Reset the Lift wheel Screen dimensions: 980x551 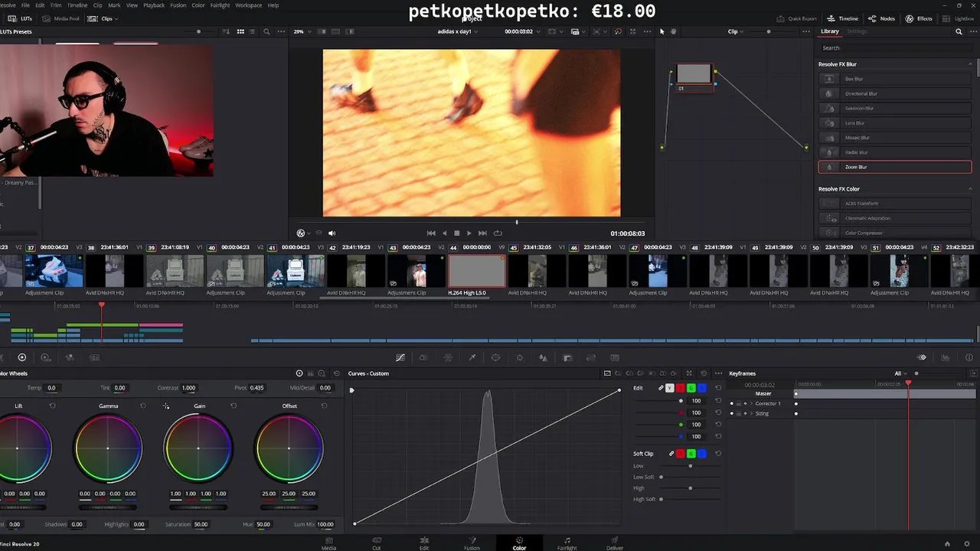[x=53, y=406]
